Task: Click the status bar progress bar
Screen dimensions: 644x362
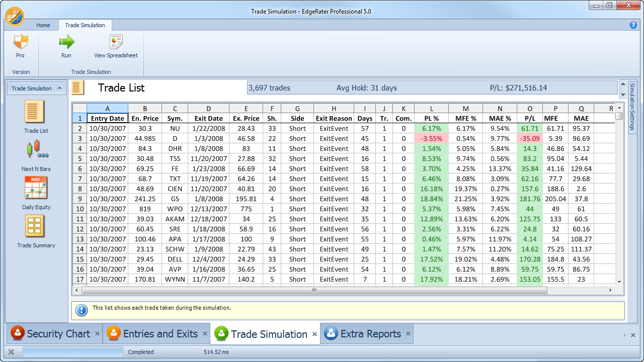Action: (72, 352)
